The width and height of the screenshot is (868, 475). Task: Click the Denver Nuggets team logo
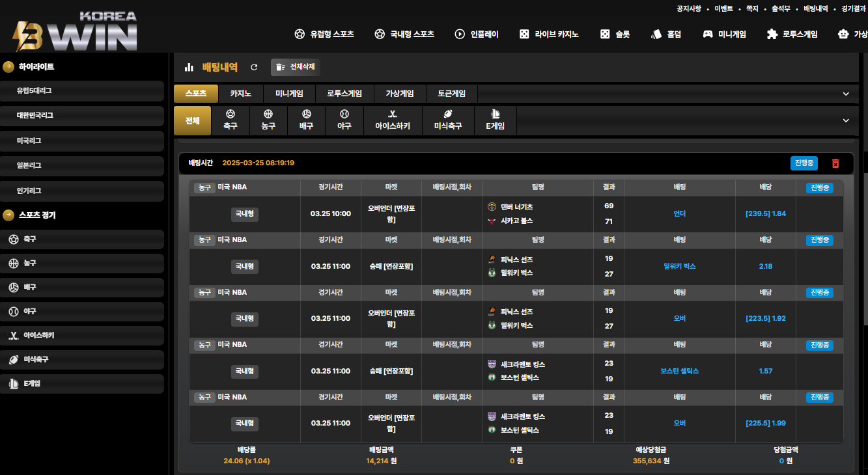tap(492, 207)
